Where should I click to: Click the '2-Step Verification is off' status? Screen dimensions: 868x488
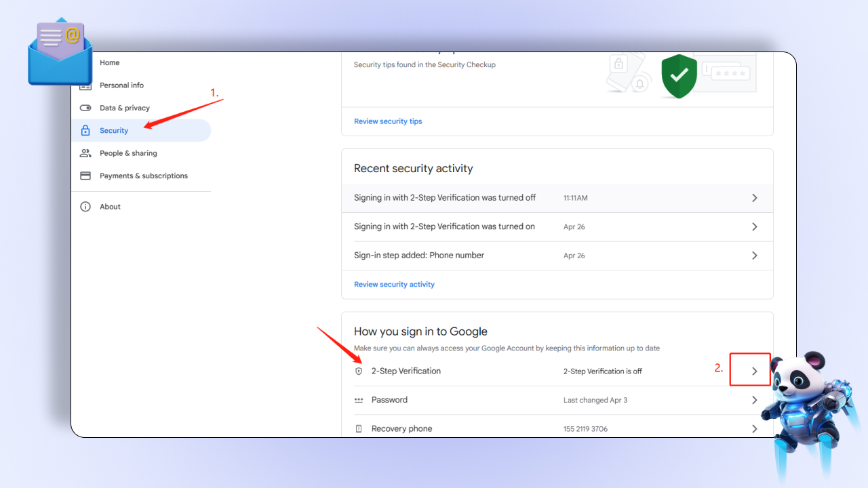[x=603, y=371]
